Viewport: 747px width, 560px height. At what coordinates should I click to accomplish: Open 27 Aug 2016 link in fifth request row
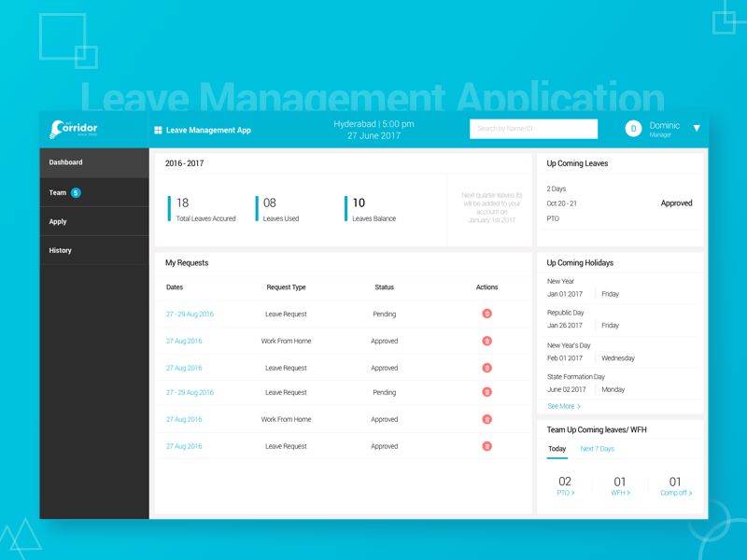click(x=184, y=419)
